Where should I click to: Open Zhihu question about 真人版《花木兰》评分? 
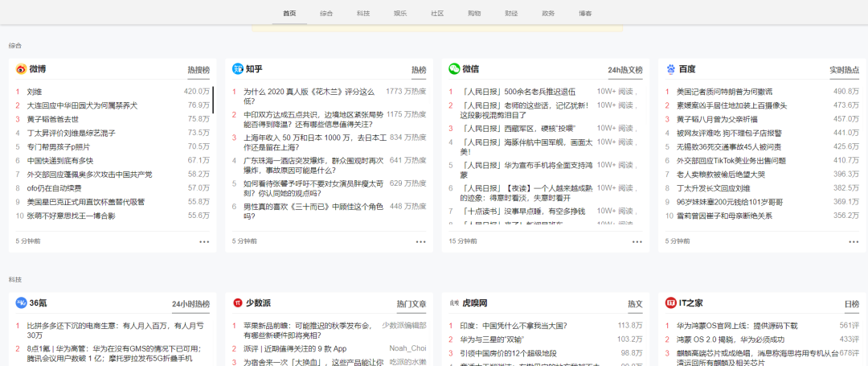[309, 97]
